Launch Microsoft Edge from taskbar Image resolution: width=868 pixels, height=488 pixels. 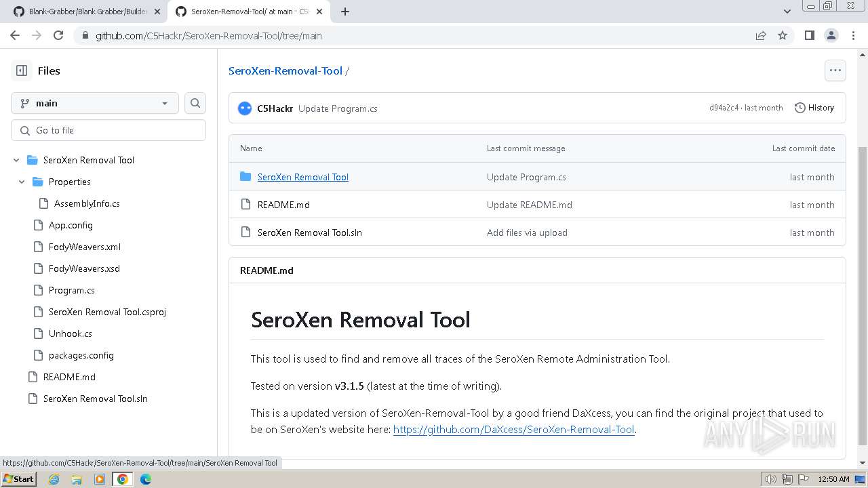146,479
